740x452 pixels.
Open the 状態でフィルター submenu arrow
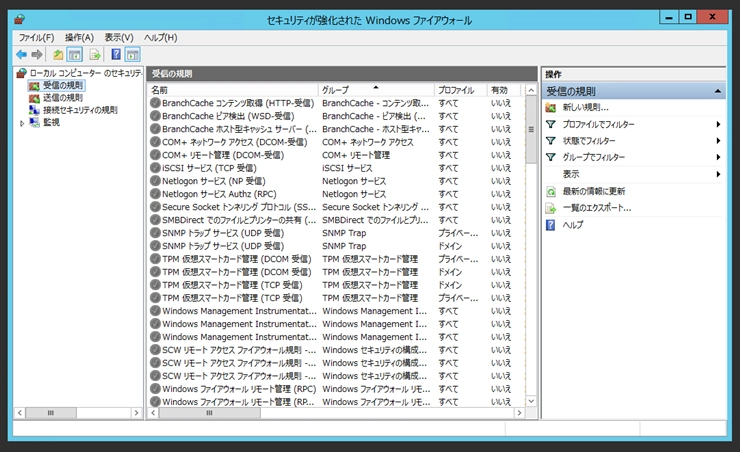coord(718,141)
